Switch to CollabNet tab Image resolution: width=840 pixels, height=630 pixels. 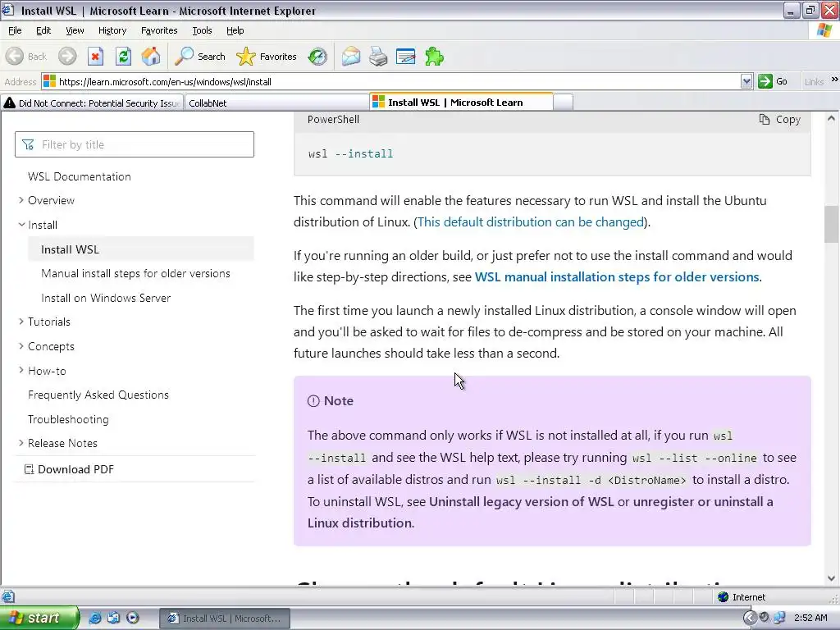tap(276, 103)
